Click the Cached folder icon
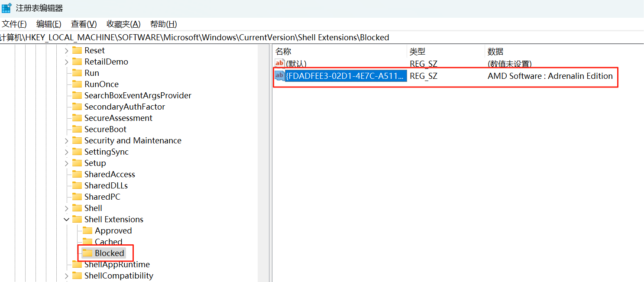The image size is (644, 282). click(x=87, y=242)
